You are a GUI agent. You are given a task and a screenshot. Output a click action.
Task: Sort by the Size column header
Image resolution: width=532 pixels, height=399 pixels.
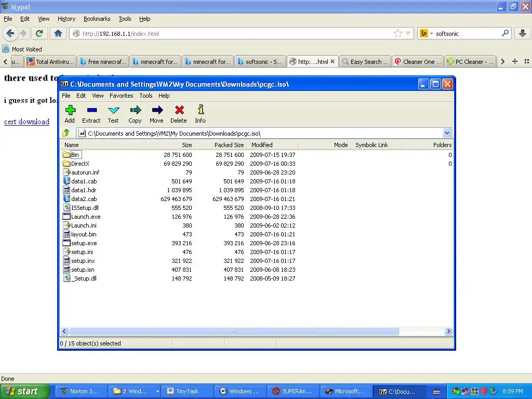pos(168,145)
